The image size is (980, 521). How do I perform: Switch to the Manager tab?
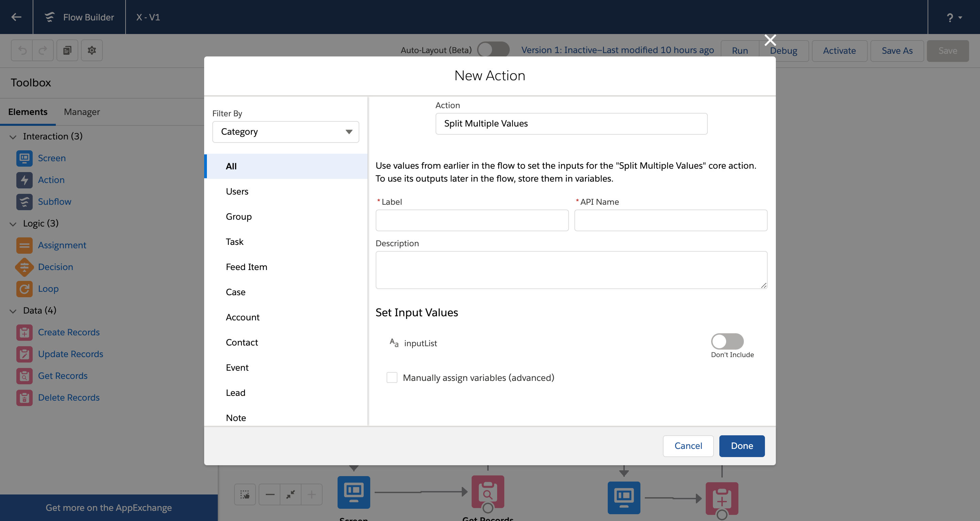(x=82, y=112)
